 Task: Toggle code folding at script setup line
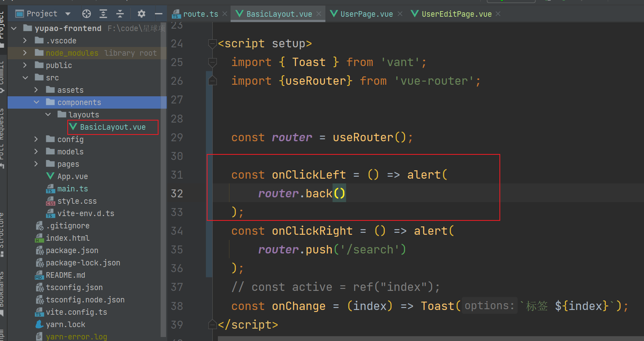(212, 43)
